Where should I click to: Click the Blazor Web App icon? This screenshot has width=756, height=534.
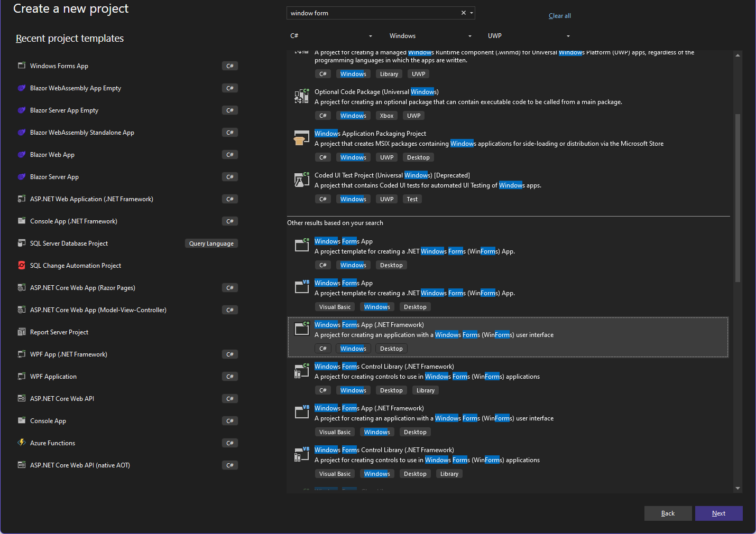point(22,154)
